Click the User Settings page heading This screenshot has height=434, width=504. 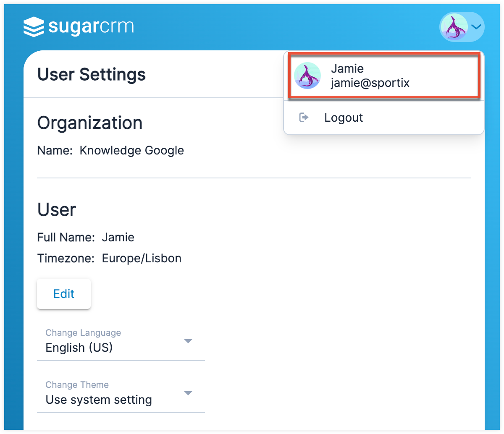(92, 75)
